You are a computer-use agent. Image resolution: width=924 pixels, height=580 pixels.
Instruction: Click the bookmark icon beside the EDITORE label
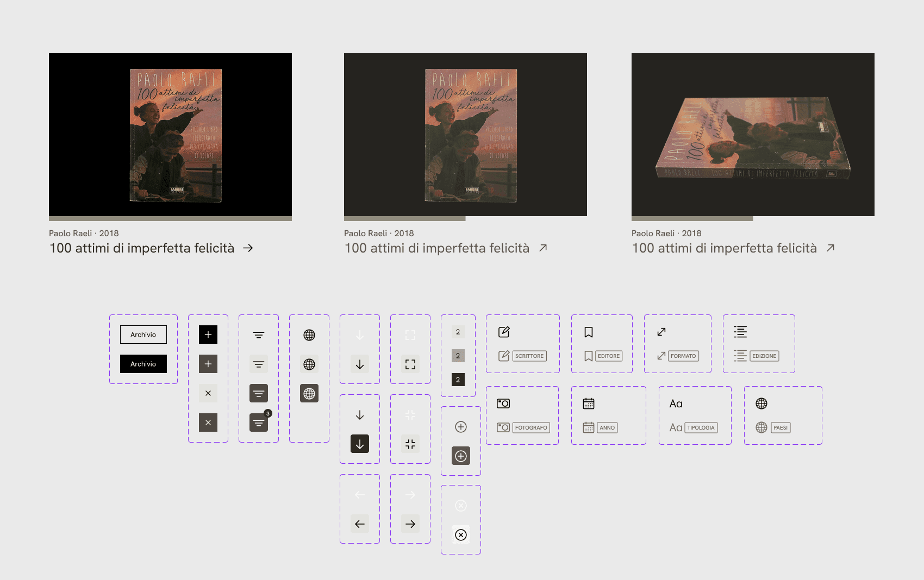pyautogui.click(x=589, y=356)
